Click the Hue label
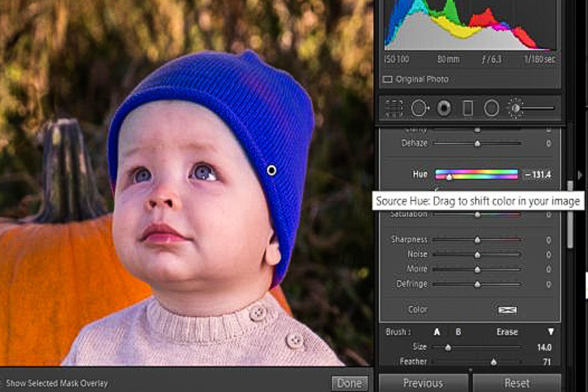The height and width of the screenshot is (392, 588). pyautogui.click(x=419, y=174)
